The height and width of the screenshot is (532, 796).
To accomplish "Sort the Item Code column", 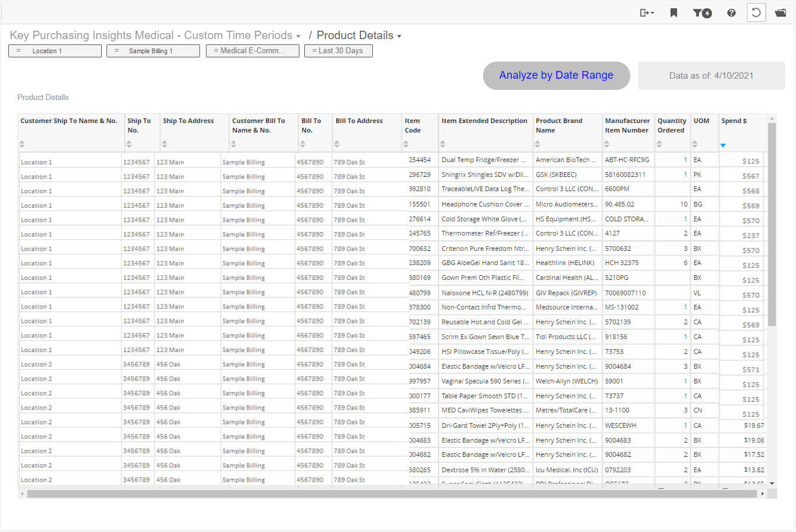I will [406, 144].
